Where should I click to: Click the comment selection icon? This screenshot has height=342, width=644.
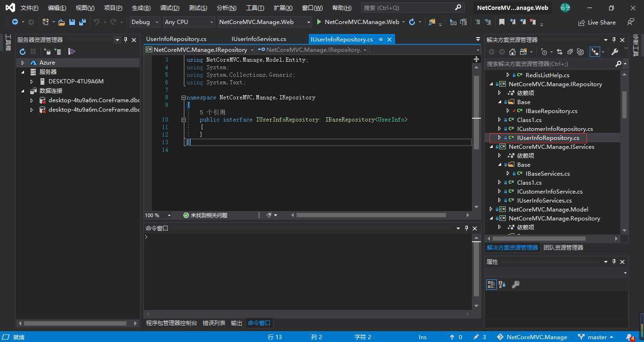point(478,22)
